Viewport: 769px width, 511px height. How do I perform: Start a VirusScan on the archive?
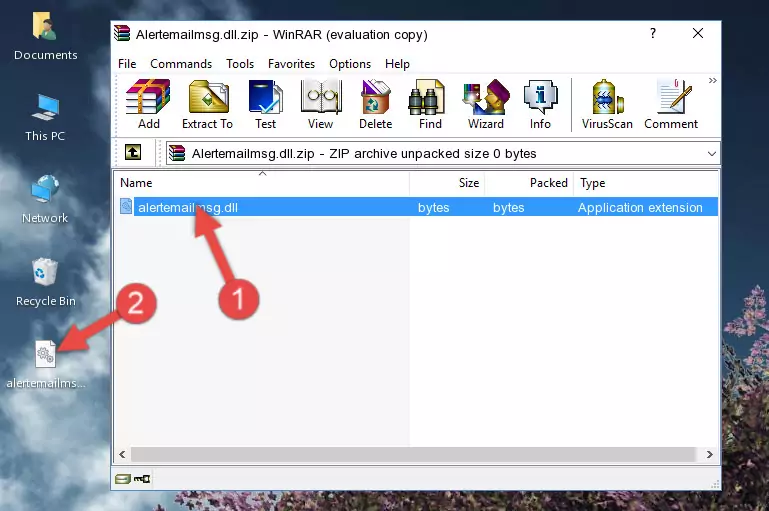[x=607, y=104]
